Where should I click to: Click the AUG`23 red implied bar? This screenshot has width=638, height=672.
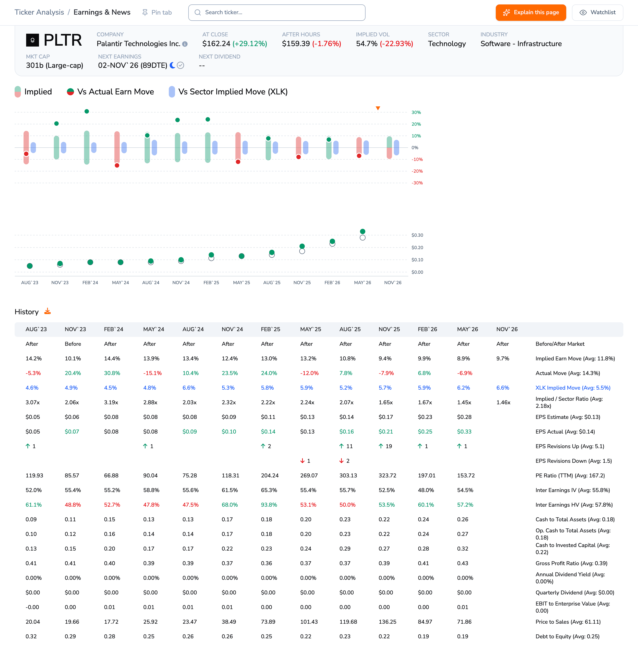click(x=26, y=148)
